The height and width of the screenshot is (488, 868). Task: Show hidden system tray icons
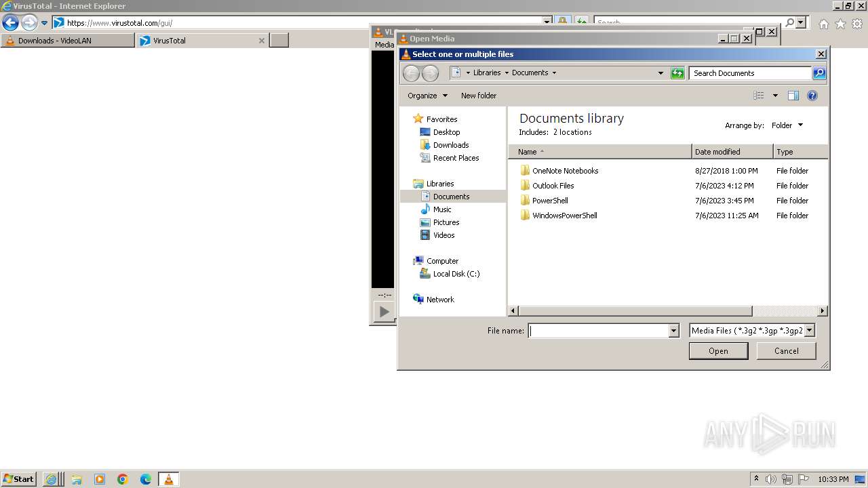(x=756, y=479)
